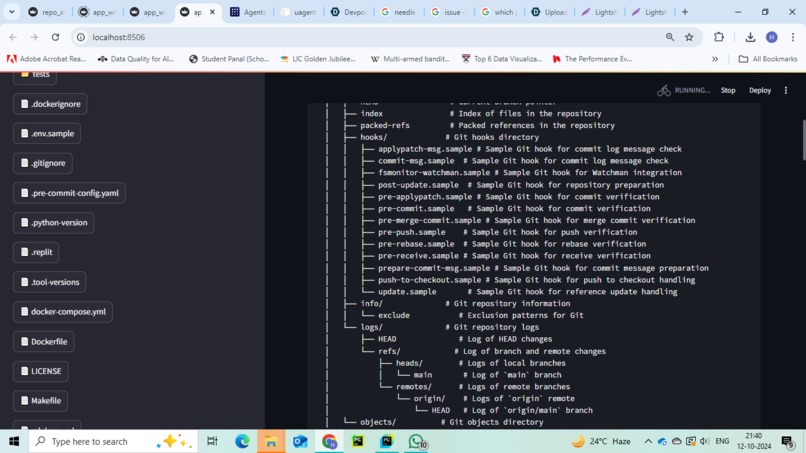Open Chrome downloads icon
The height and width of the screenshot is (453, 806).
coord(750,37)
